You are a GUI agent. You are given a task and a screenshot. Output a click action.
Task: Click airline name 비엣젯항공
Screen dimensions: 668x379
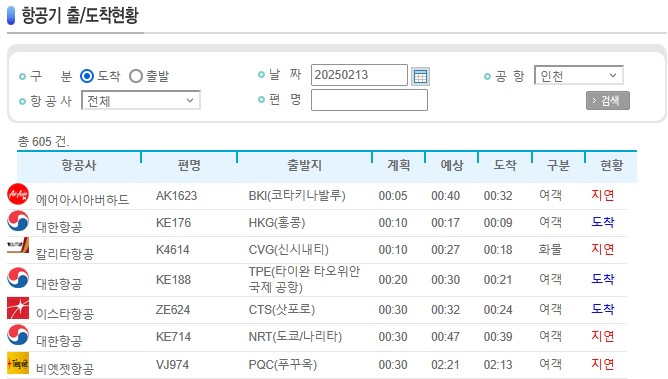click(65, 369)
